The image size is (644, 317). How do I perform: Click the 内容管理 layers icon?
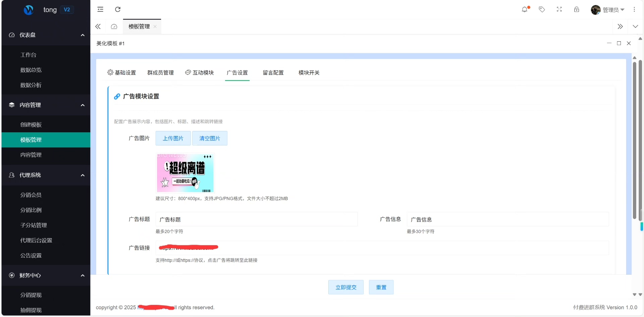12,105
